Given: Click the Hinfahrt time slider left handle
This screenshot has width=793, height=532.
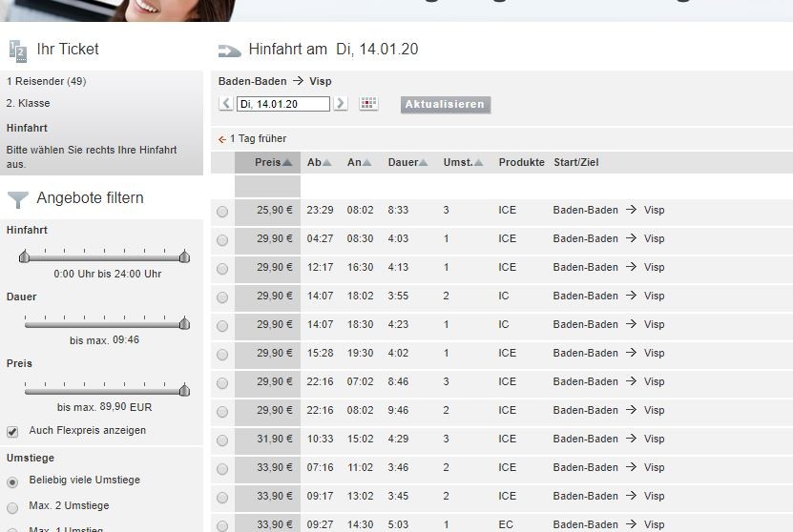Looking at the screenshot, I should 24,256.
